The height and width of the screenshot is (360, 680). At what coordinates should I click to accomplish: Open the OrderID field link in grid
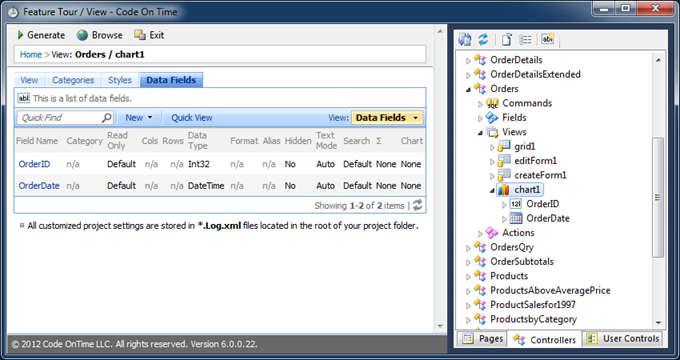pyautogui.click(x=34, y=164)
